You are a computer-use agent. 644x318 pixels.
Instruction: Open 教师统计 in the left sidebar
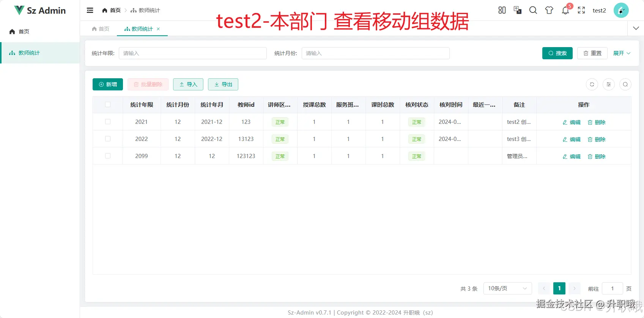point(40,53)
